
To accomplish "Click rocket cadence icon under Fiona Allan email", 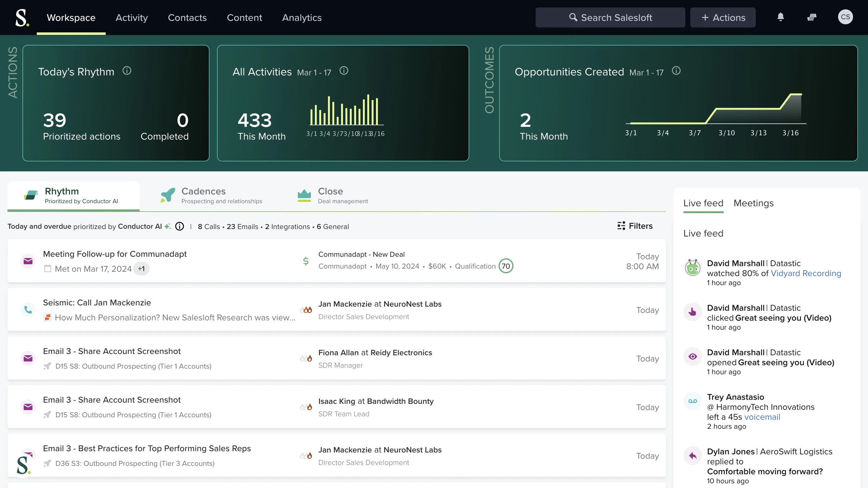I will (47, 366).
